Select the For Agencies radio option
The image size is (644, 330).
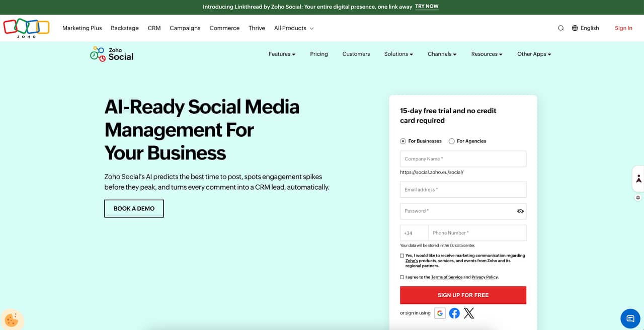[452, 141]
